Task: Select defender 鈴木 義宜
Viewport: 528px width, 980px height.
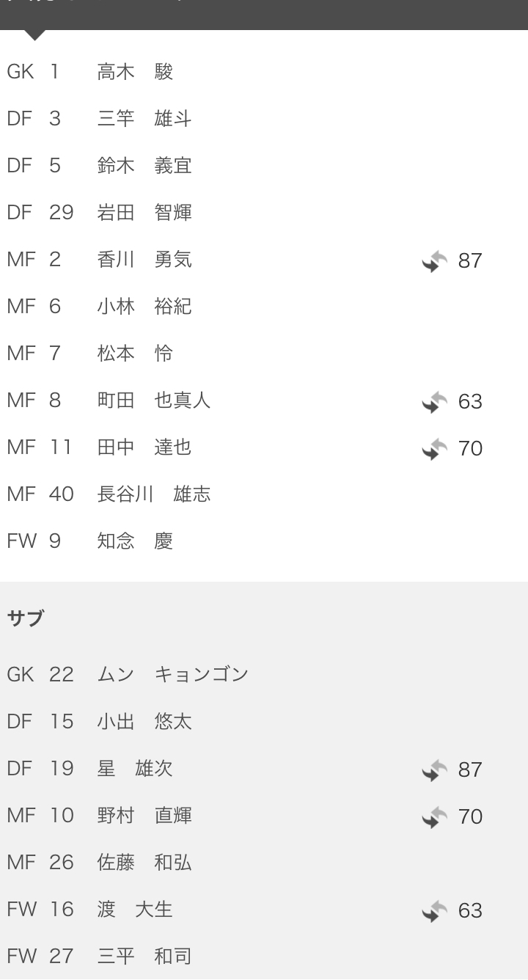Action: pos(144,166)
